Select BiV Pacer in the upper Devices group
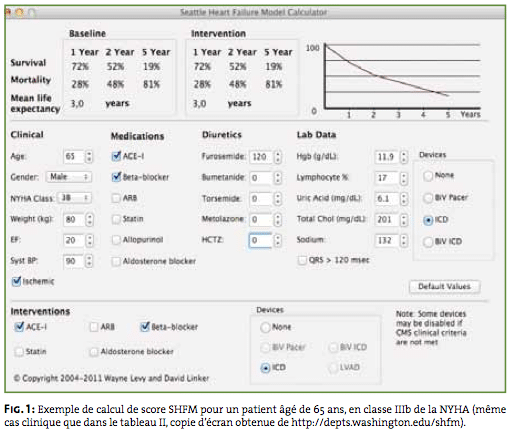510x442 pixels. [x=428, y=198]
